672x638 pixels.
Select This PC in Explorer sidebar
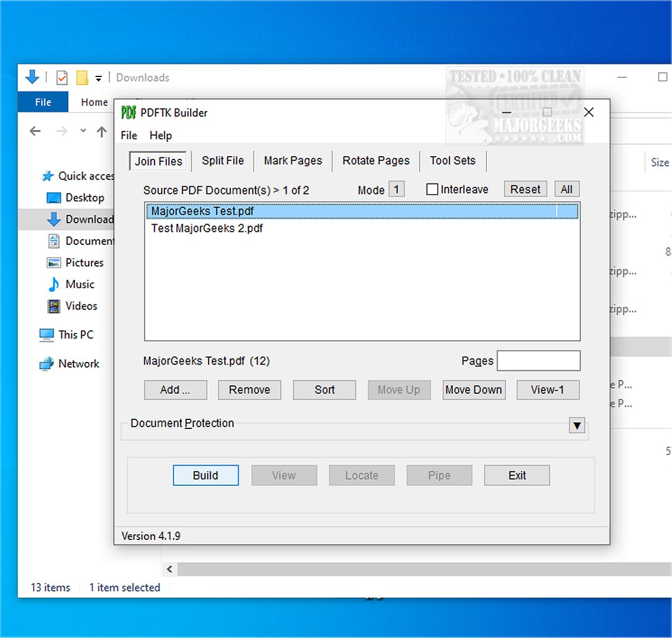point(66,335)
